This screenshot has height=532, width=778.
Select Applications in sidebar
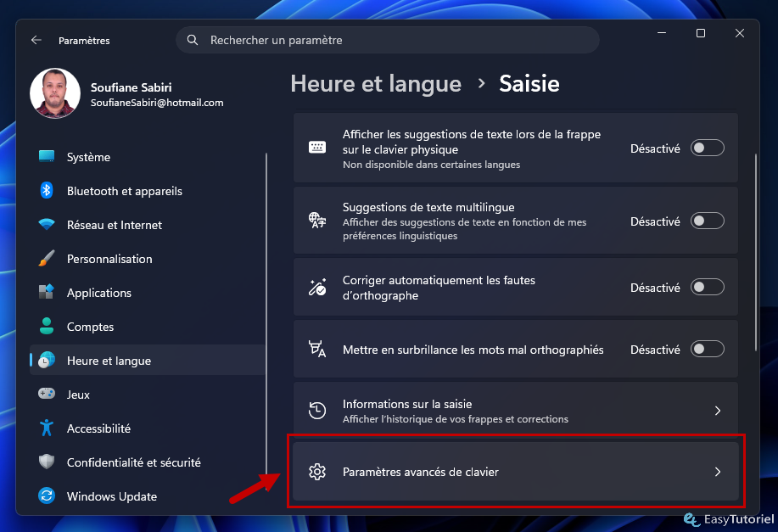coord(148,292)
